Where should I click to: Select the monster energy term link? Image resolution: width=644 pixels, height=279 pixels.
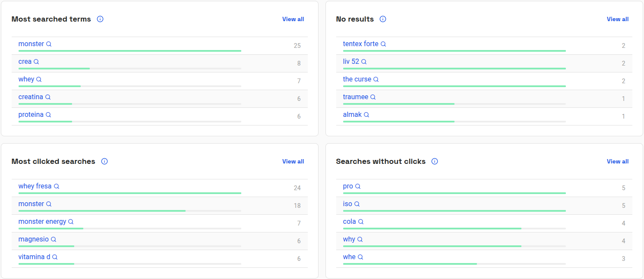[42, 222]
